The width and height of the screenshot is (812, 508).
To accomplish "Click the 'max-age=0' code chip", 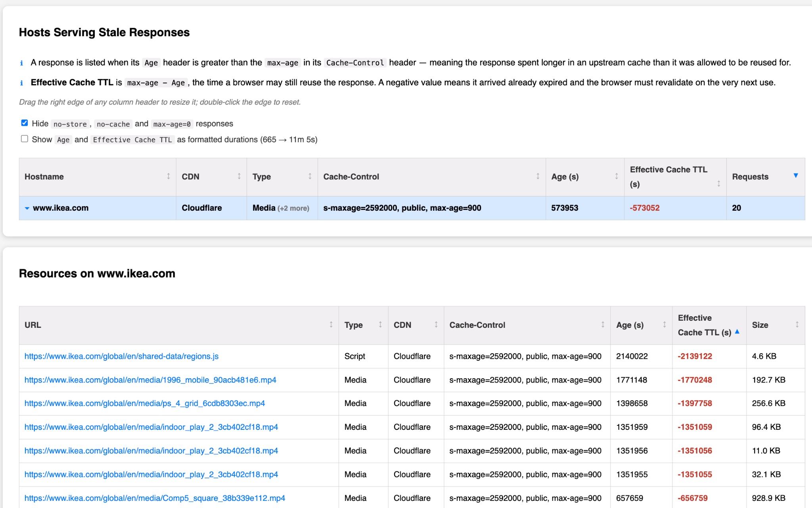I will click(x=172, y=124).
